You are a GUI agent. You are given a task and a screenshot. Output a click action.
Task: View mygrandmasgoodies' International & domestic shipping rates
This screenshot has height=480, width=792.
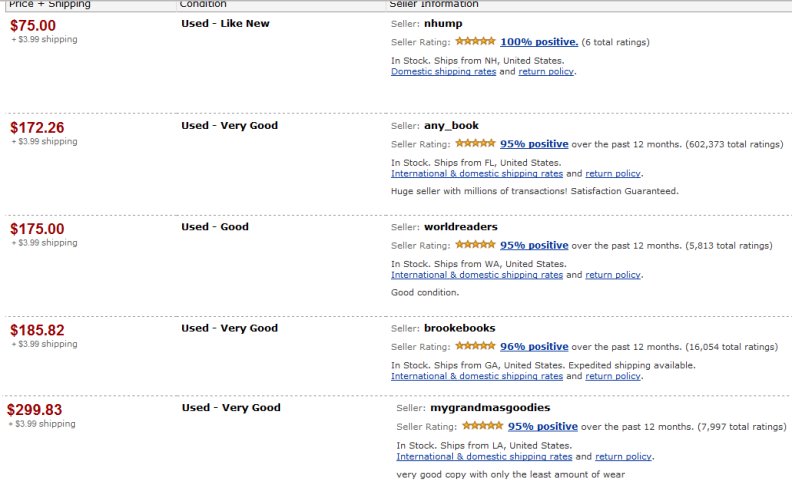[x=482, y=457]
